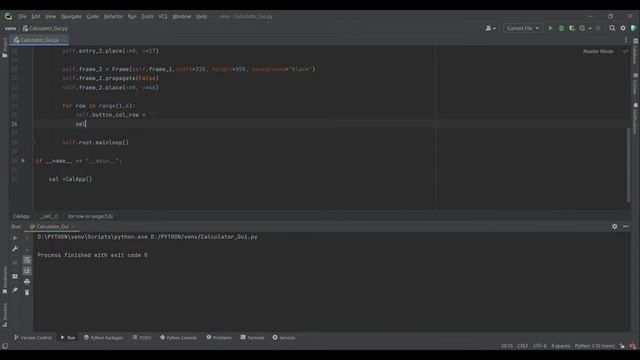Open TODO tool window
Viewport: 640px width, 360px height.
pos(142,338)
